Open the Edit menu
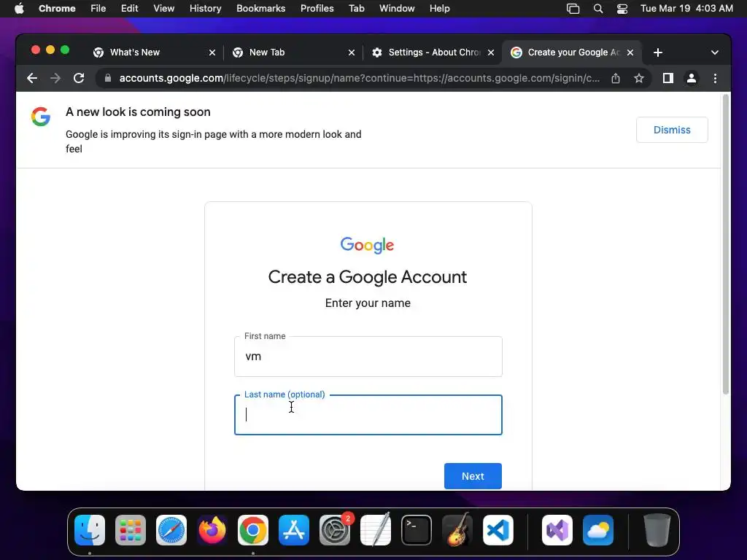 click(x=129, y=9)
